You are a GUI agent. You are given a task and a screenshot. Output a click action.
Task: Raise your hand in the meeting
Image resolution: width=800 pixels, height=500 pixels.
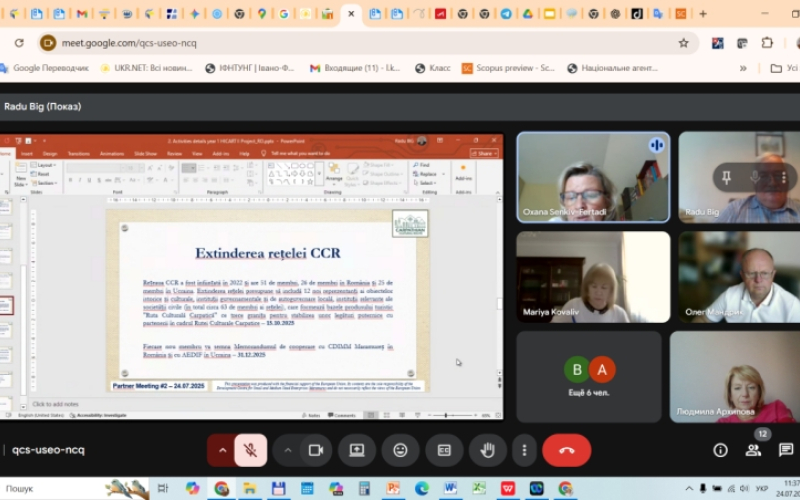pos(488,450)
